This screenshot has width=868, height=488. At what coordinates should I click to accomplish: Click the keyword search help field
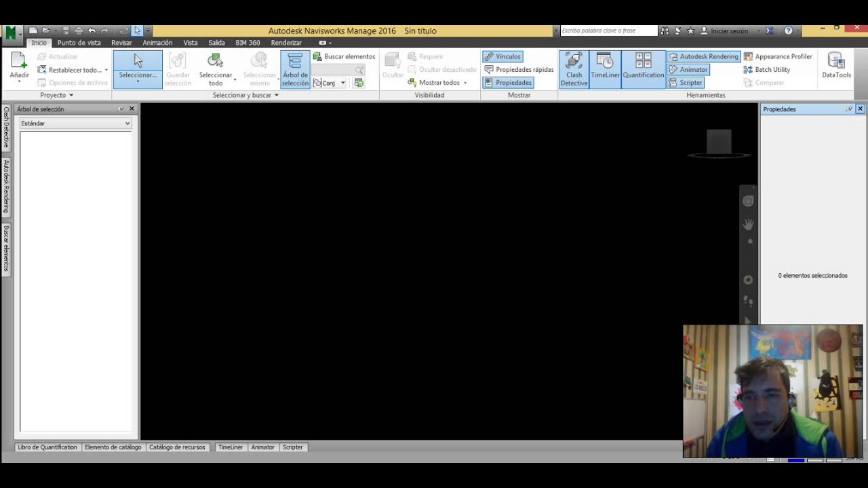click(609, 30)
